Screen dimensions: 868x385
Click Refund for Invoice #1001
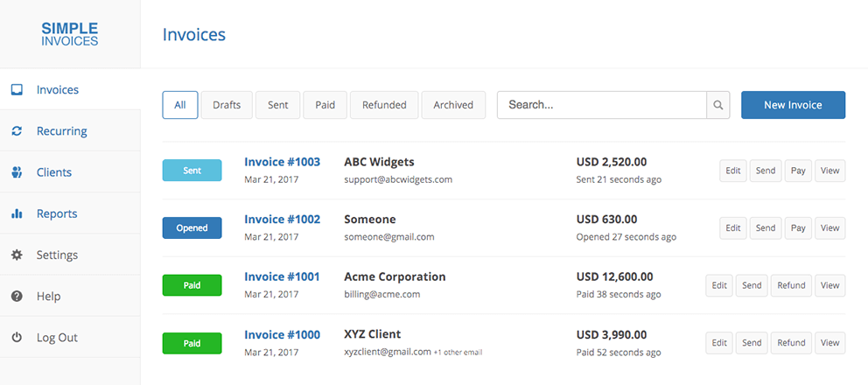791,285
